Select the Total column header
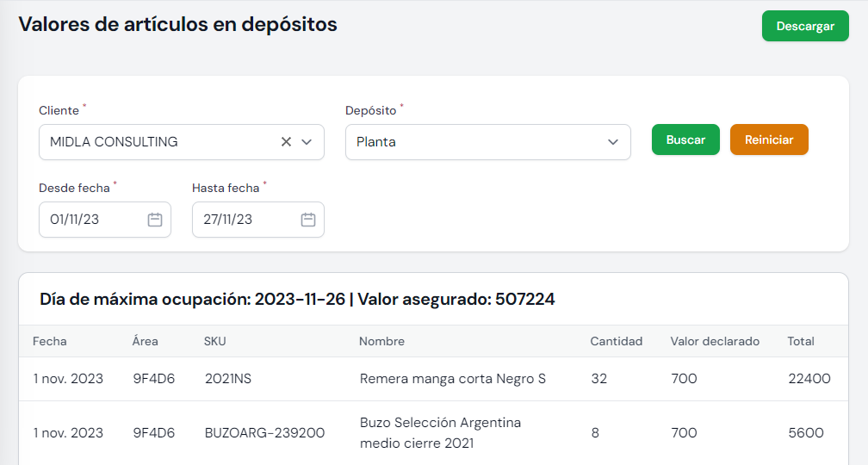Viewport: 868px width, 465px height. 801,341
